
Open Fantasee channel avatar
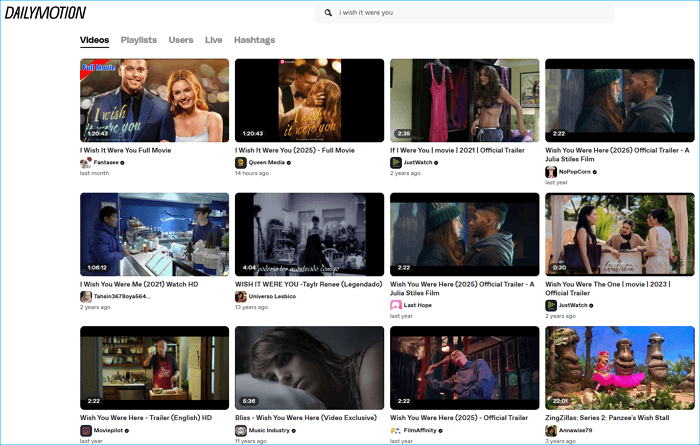coord(86,163)
